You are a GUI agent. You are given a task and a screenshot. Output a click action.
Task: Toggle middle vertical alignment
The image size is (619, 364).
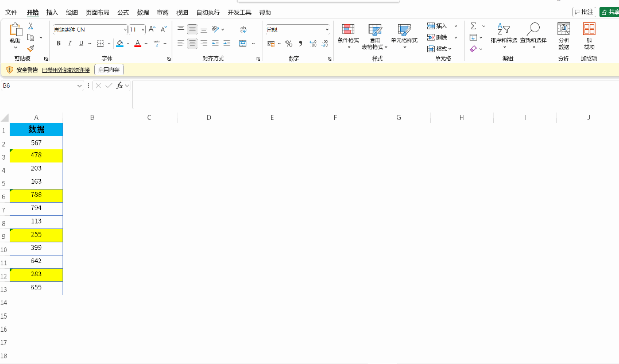point(192,29)
